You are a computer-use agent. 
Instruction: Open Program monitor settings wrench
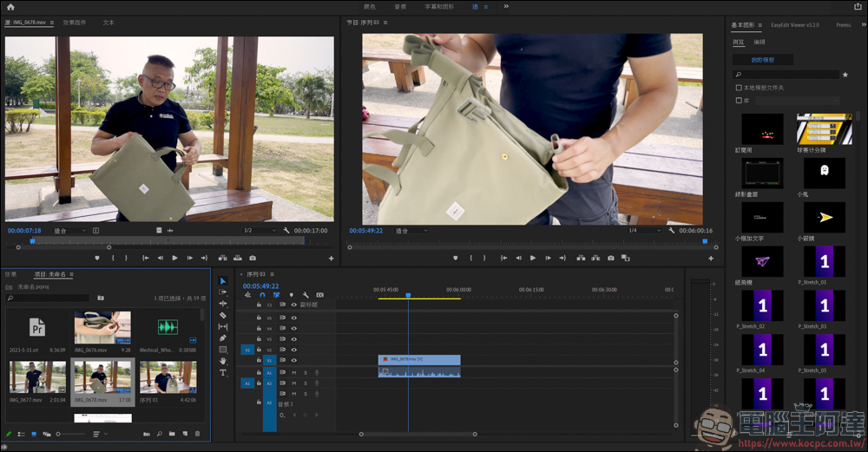click(x=672, y=230)
